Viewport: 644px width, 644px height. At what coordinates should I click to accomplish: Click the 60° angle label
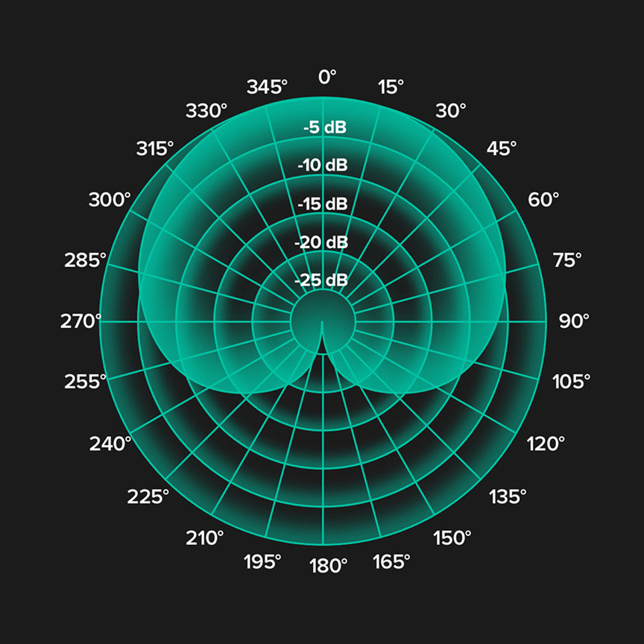click(x=543, y=200)
